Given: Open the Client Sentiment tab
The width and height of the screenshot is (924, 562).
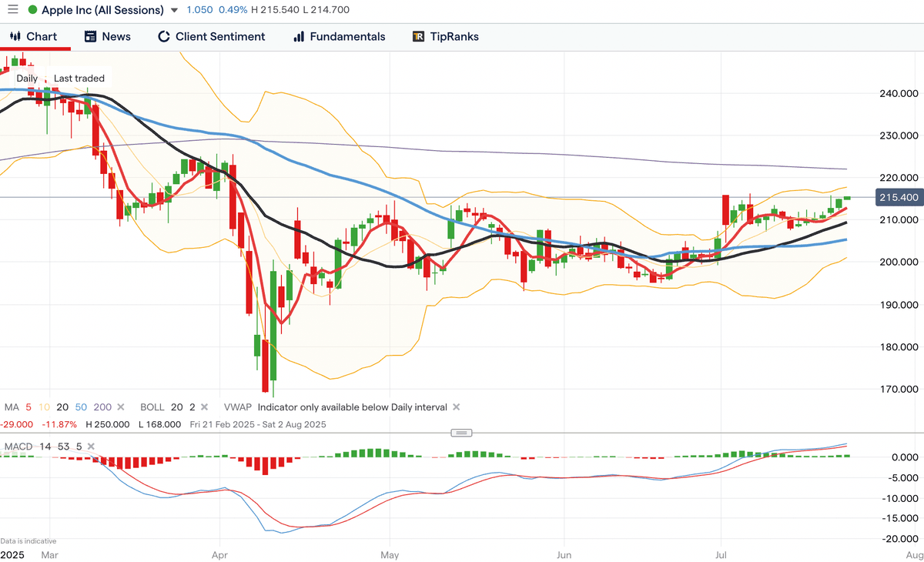Looking at the screenshot, I should tap(211, 36).
